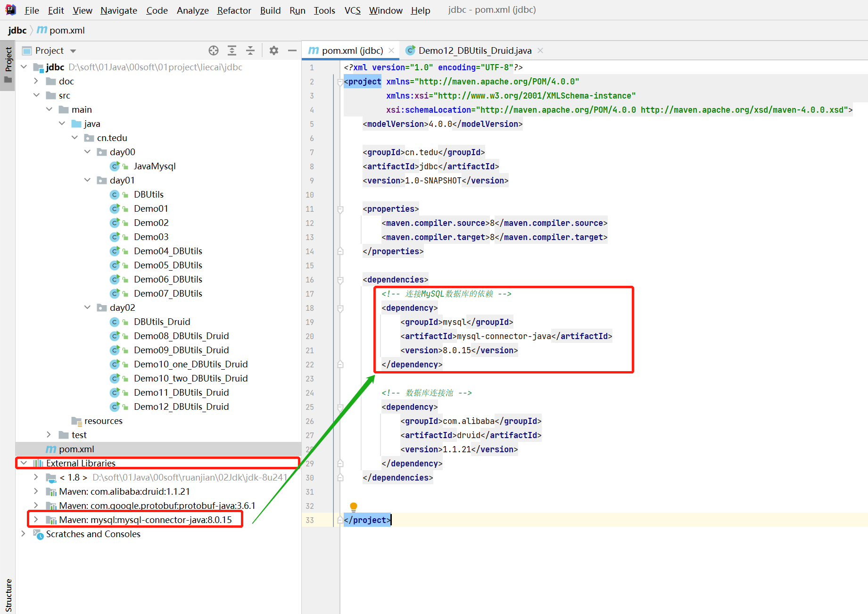
Task: Click the fold marker at line 2 project
Action: click(x=340, y=82)
